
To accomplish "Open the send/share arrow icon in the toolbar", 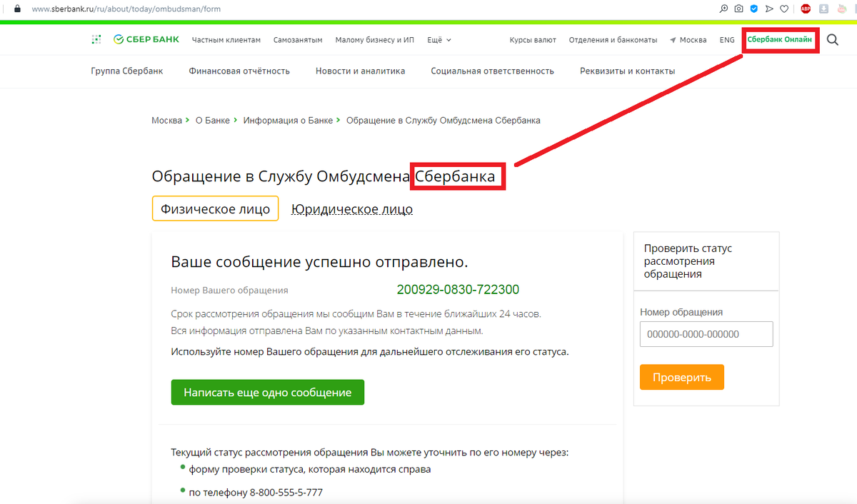I will pos(769,9).
